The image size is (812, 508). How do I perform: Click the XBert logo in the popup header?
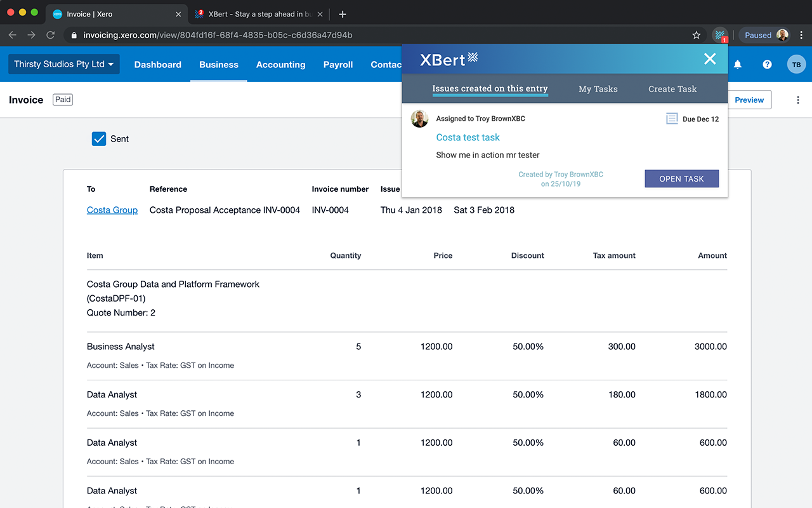(449, 60)
